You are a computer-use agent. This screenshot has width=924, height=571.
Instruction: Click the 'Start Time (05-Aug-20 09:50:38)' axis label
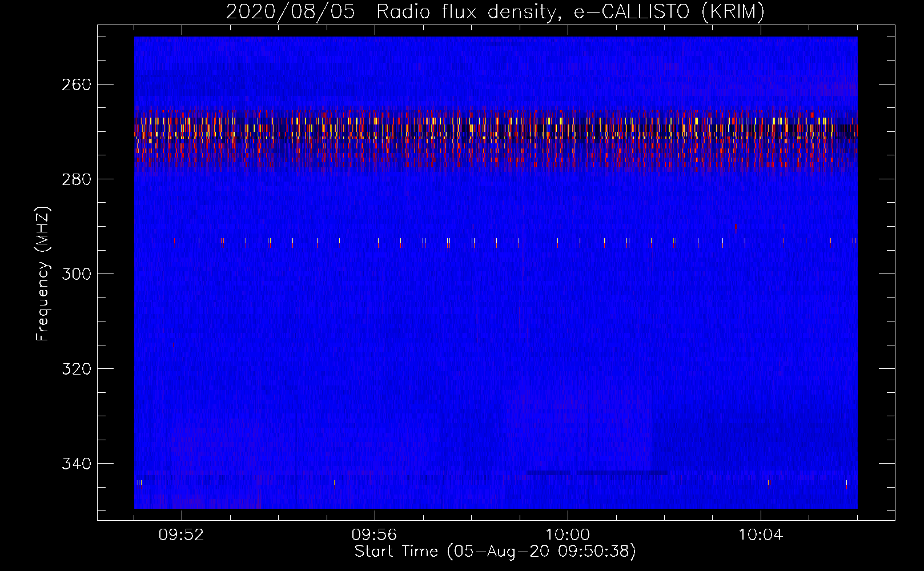(495, 552)
